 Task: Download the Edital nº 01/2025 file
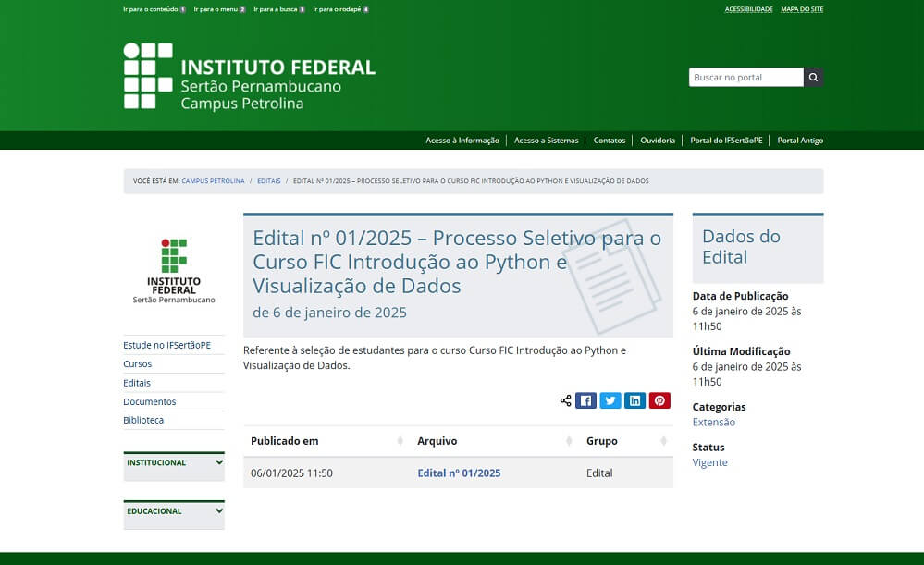[459, 473]
